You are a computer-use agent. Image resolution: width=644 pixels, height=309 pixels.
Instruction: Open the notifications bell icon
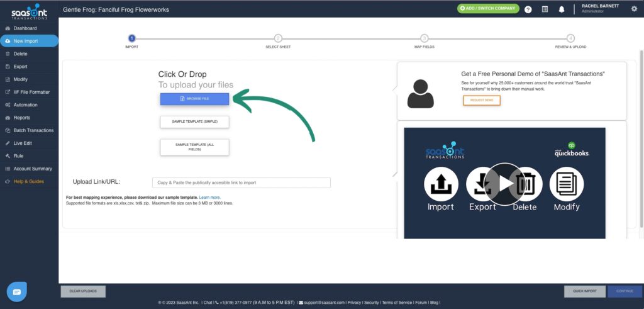561,9
